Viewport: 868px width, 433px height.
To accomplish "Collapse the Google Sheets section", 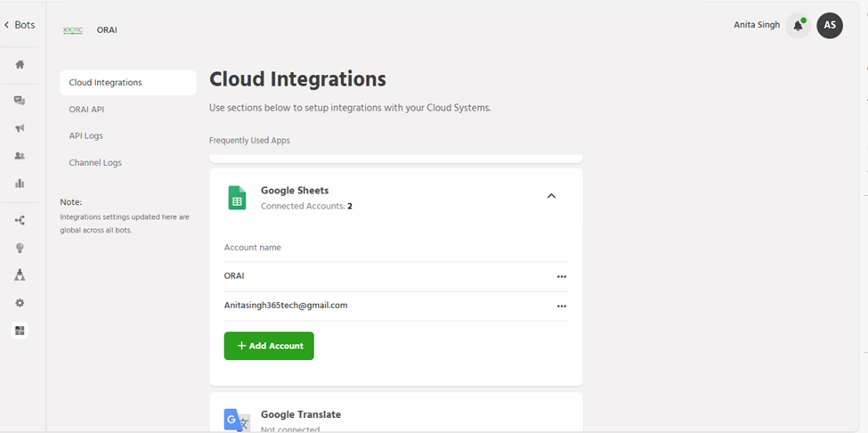I will pos(551,196).
